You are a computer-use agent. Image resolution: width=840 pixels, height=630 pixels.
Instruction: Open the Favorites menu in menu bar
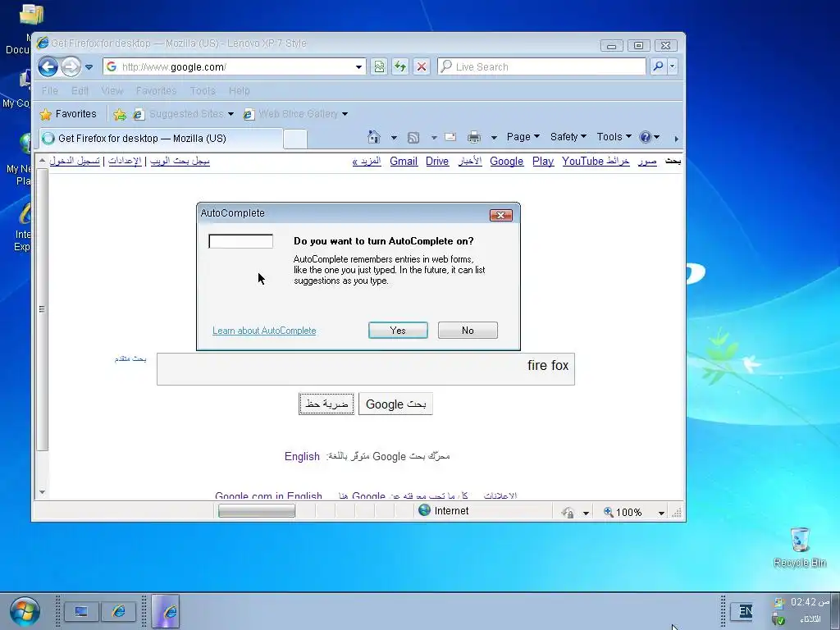click(x=156, y=90)
